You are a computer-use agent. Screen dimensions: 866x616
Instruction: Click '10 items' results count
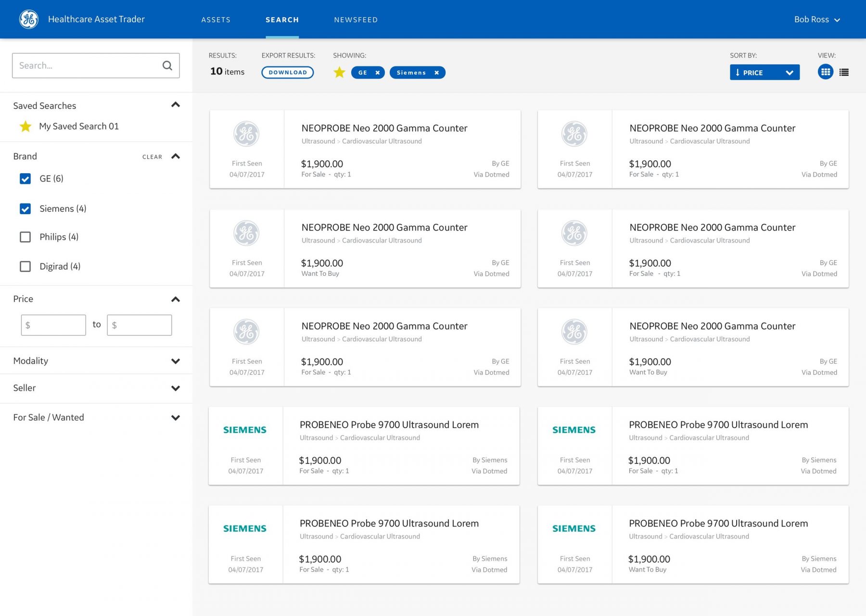point(227,72)
